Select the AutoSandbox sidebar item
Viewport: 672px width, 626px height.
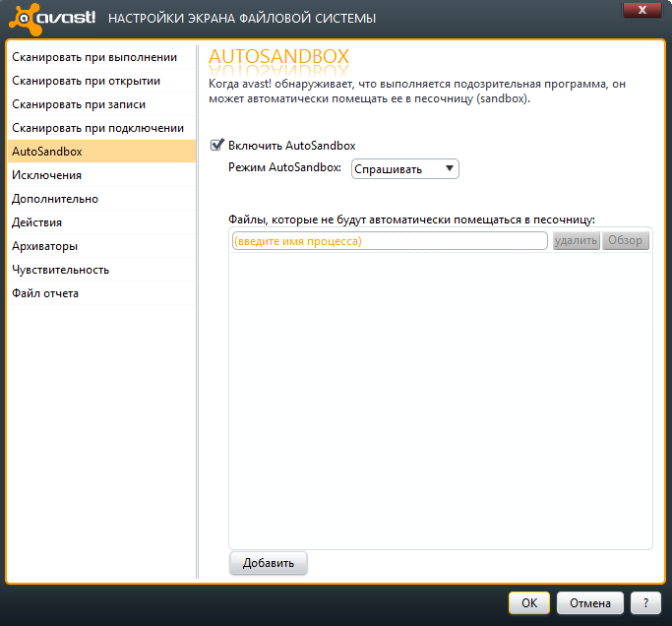tap(101, 152)
